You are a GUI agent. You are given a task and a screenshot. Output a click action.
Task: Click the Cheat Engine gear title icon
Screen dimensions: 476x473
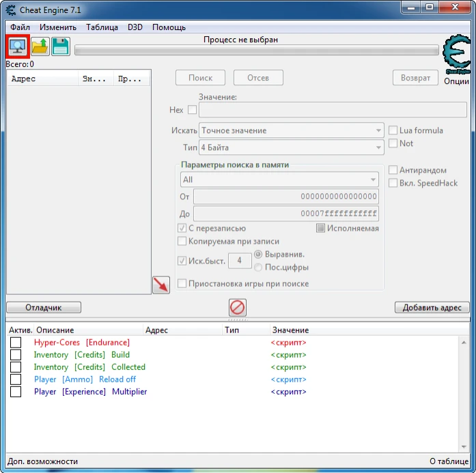pyautogui.click(x=11, y=10)
